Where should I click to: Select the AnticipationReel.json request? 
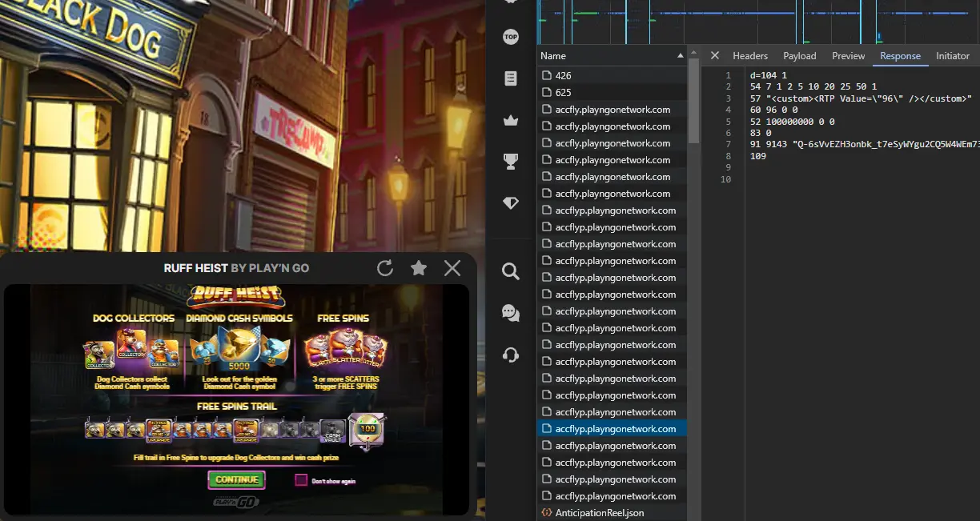612,513
